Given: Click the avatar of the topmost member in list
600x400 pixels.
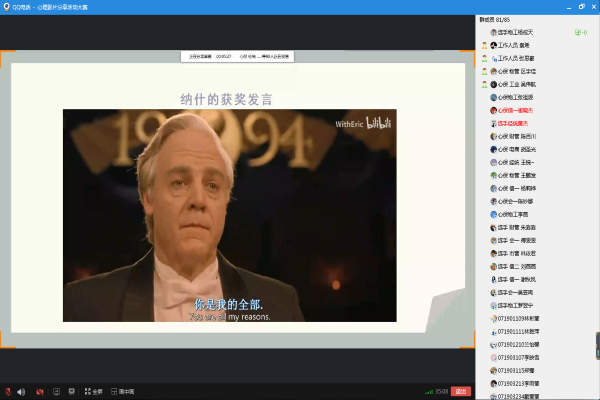Looking at the screenshot, I should (494, 33).
